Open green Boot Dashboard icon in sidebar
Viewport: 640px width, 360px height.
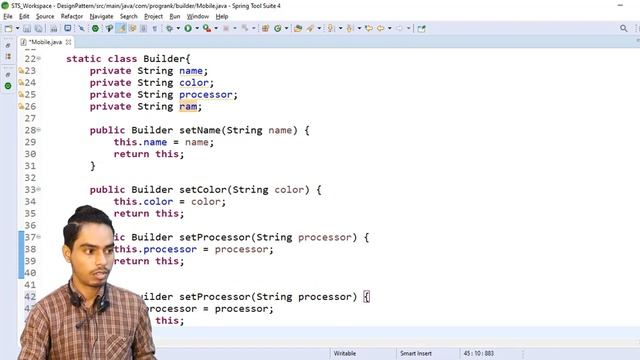[8, 86]
